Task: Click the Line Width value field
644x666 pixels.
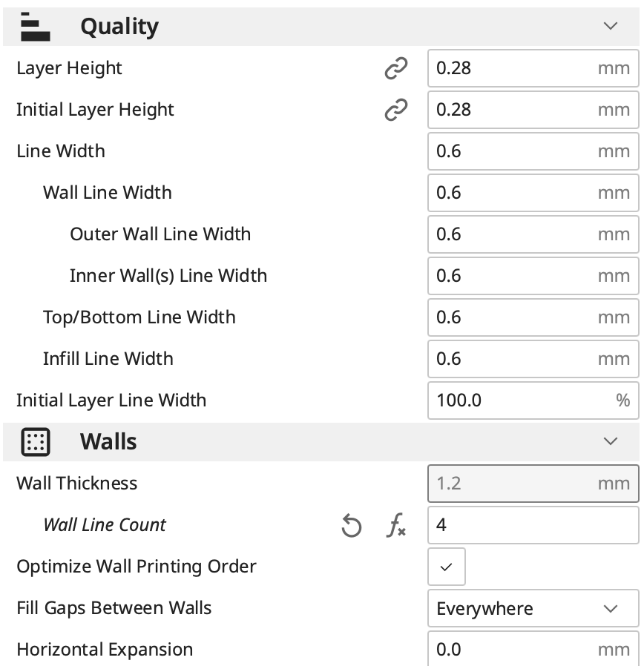Action: (533, 151)
